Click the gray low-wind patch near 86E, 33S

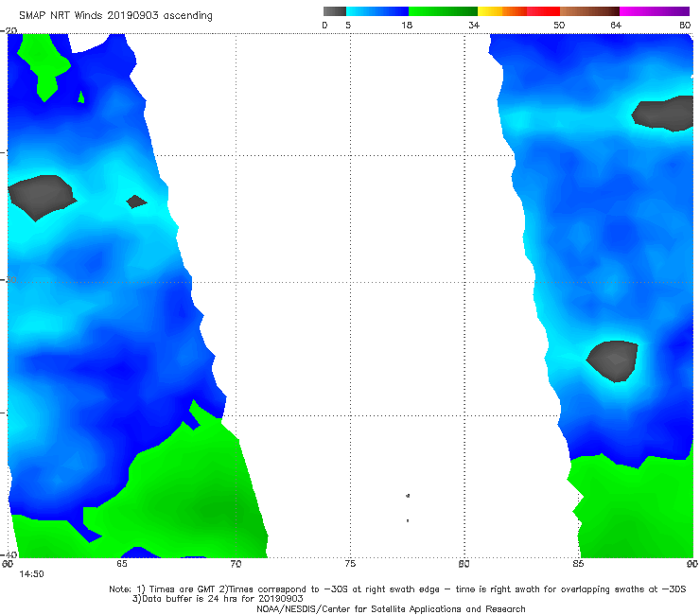(613, 360)
